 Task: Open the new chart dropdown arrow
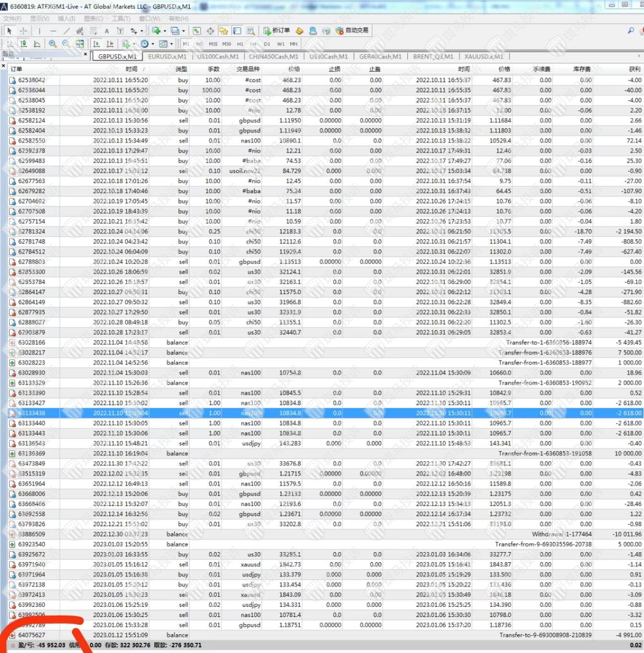[165, 31]
